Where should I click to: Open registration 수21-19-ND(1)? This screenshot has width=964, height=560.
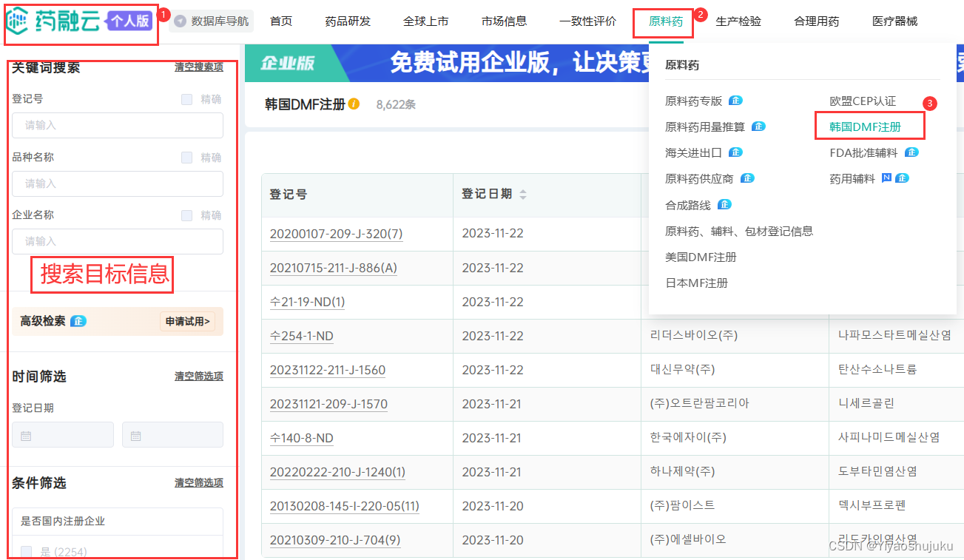307,302
